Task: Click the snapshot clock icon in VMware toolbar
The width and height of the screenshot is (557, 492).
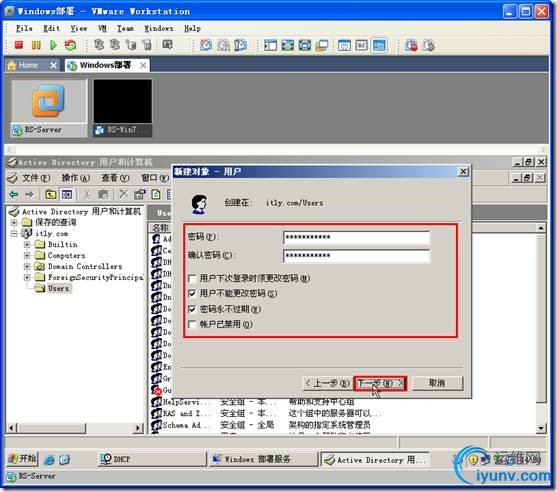Action: (x=206, y=45)
